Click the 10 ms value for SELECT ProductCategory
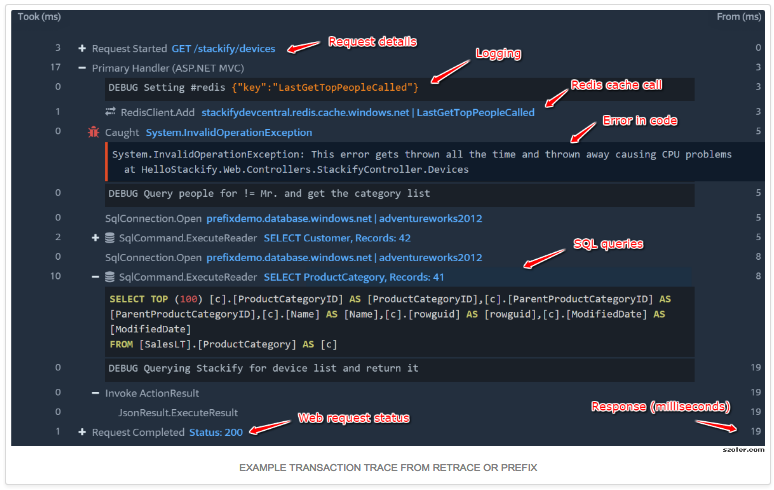Viewport: 774px width, 490px height. tap(56, 276)
